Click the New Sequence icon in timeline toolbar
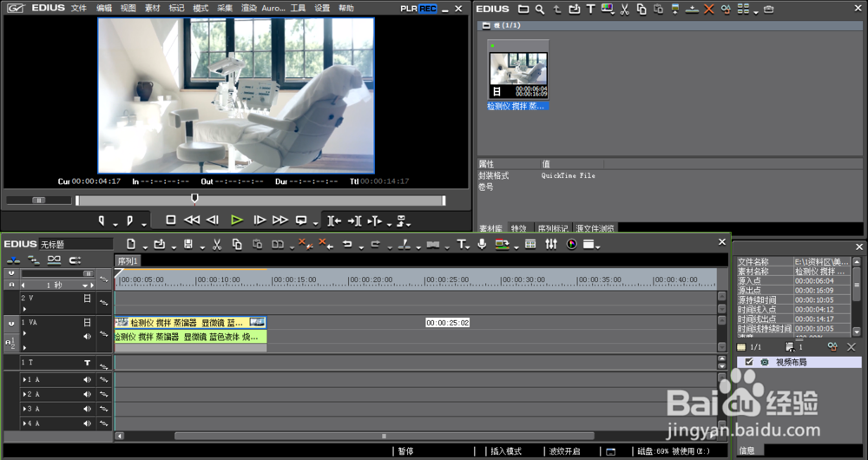The width and height of the screenshot is (868, 460). click(131, 244)
